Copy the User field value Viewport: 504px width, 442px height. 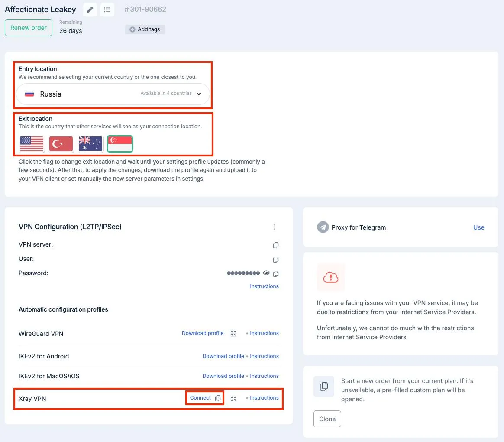click(276, 260)
